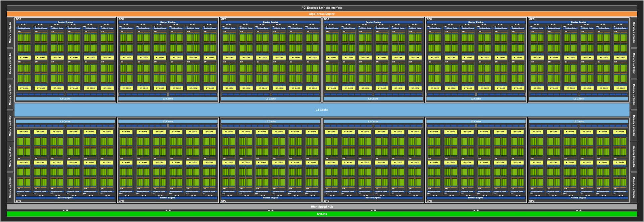
Task: Click the central L3 Cache block
Action: click(322, 110)
